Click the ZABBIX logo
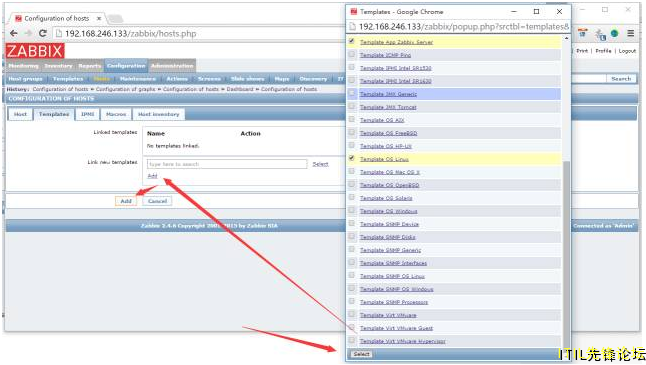Screen dimensions: 646x365 (x=35, y=51)
